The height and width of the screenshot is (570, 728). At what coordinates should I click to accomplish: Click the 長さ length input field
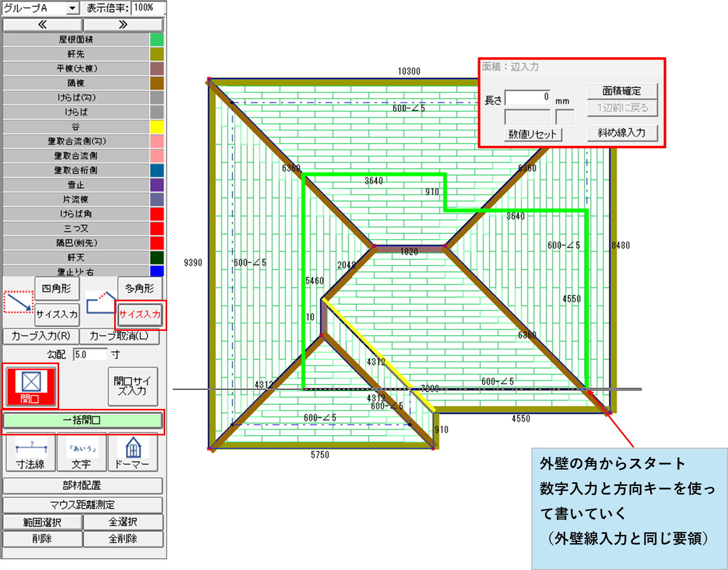point(527,97)
